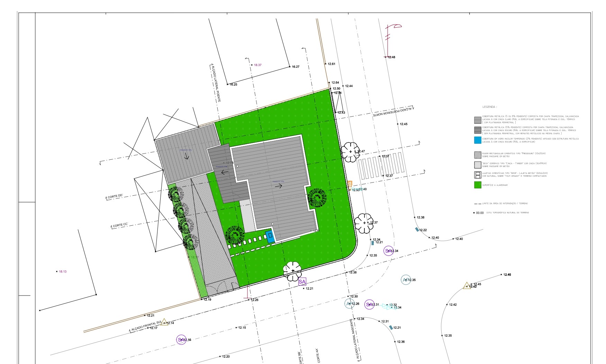Click the square magenta SA symbol
This screenshot has height=364, width=606.
coord(302,281)
